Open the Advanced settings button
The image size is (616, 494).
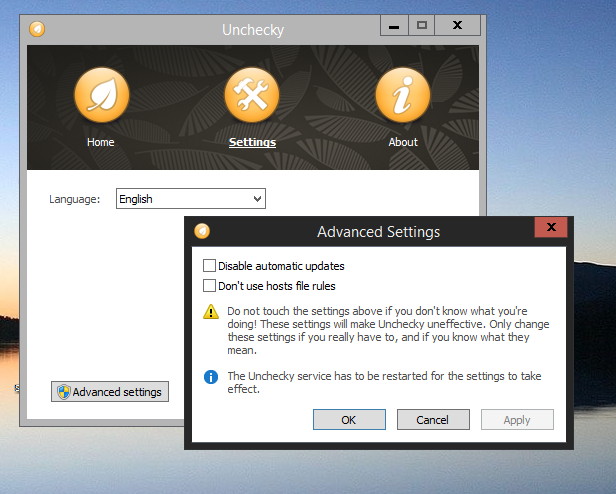110,391
